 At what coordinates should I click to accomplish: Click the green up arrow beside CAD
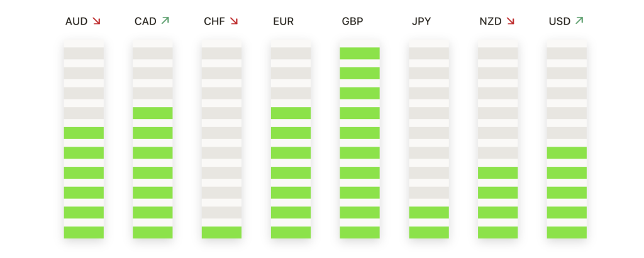(165, 21)
